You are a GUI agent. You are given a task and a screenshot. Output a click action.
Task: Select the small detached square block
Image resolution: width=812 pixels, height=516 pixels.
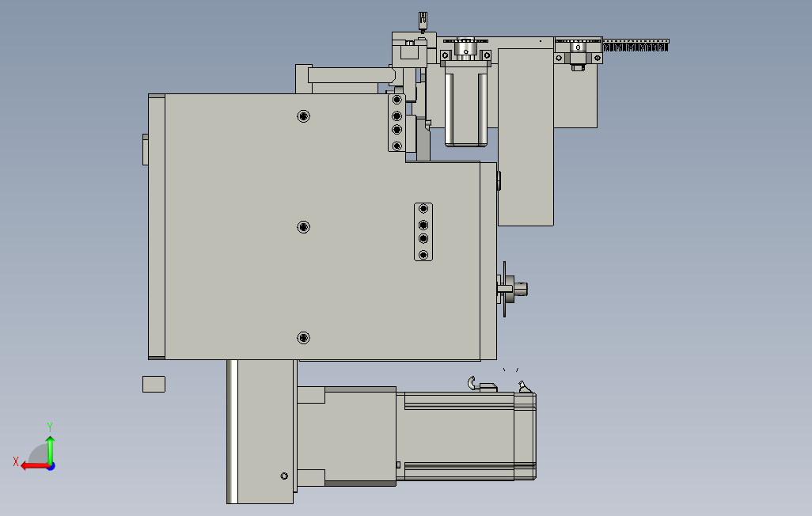pos(154,384)
